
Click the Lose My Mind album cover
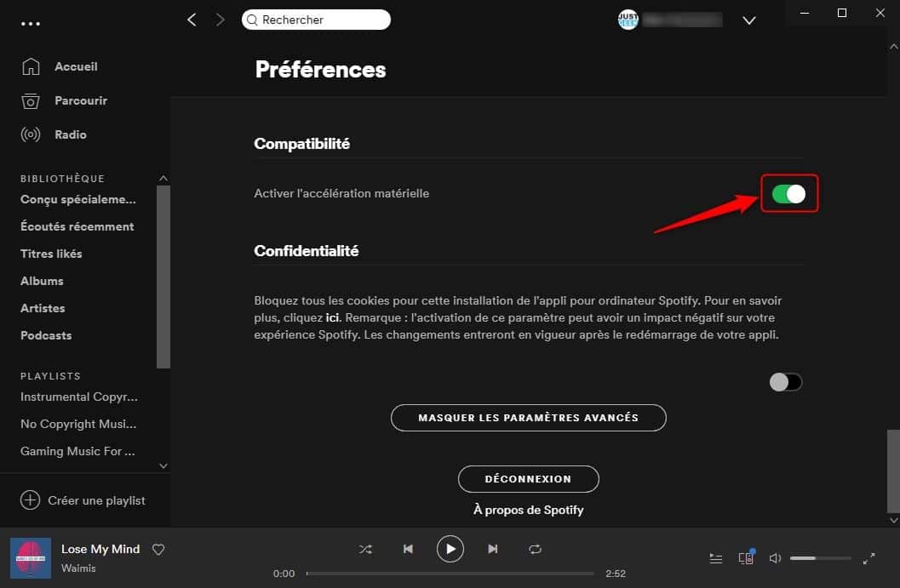[x=31, y=557]
